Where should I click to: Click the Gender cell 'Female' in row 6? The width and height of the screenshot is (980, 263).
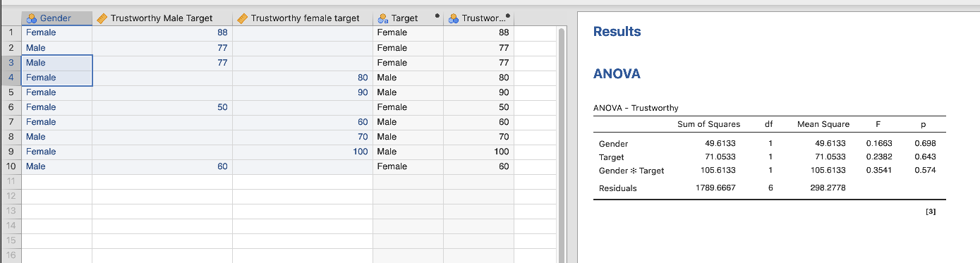56,107
